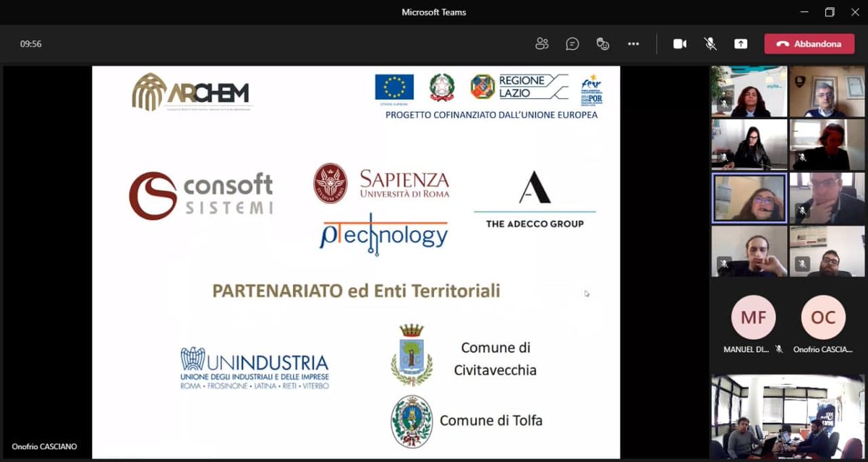
Task: Click 'PROGETTO COFINANZIATO DALL'UNIONE EUROPEA' text
Action: [492, 115]
